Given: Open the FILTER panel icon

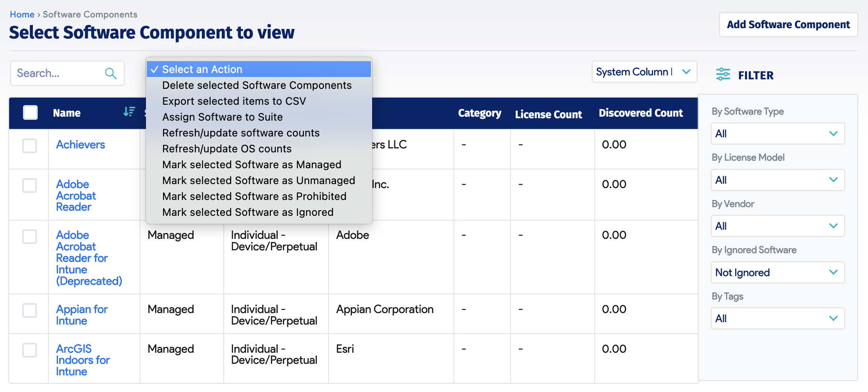Looking at the screenshot, I should (x=723, y=75).
